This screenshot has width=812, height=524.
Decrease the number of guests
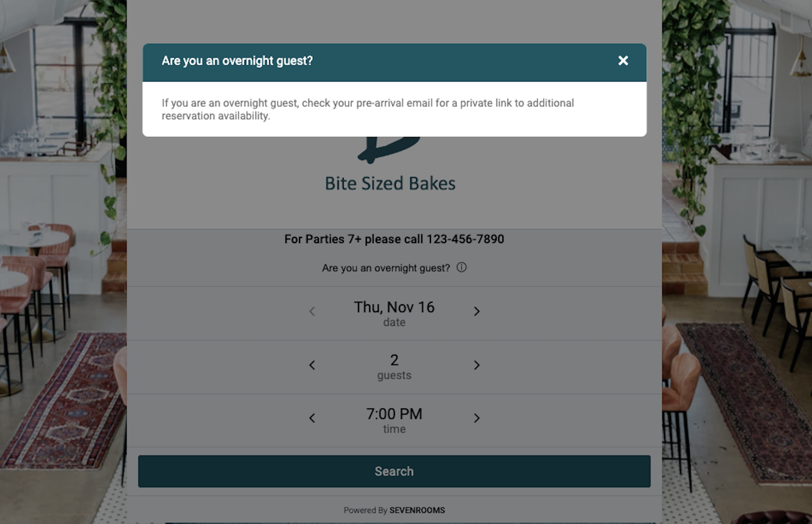pyautogui.click(x=312, y=365)
